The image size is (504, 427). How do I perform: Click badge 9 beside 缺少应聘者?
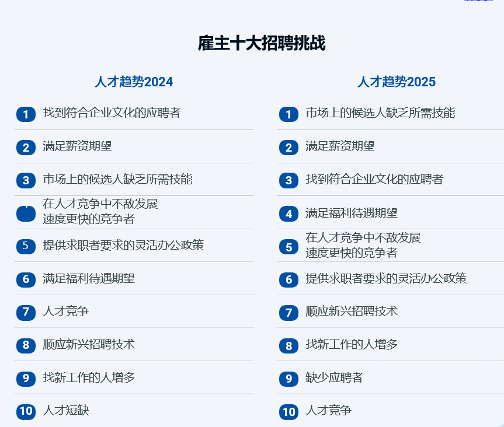(x=289, y=379)
